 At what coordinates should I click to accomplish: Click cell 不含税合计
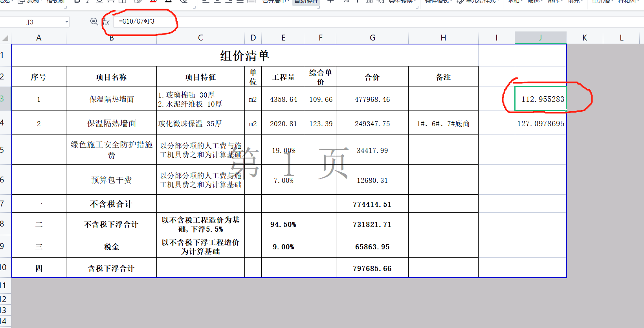pos(112,204)
